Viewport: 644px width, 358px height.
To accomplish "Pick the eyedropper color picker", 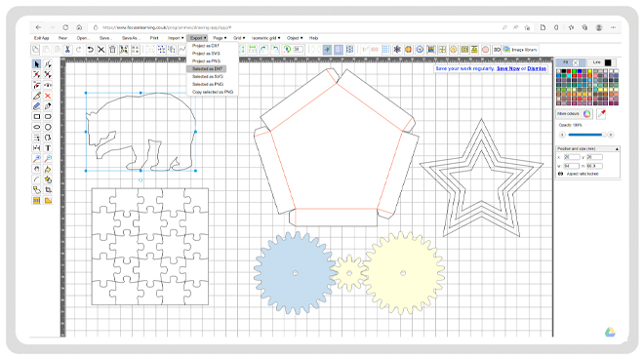I will click(x=602, y=114).
